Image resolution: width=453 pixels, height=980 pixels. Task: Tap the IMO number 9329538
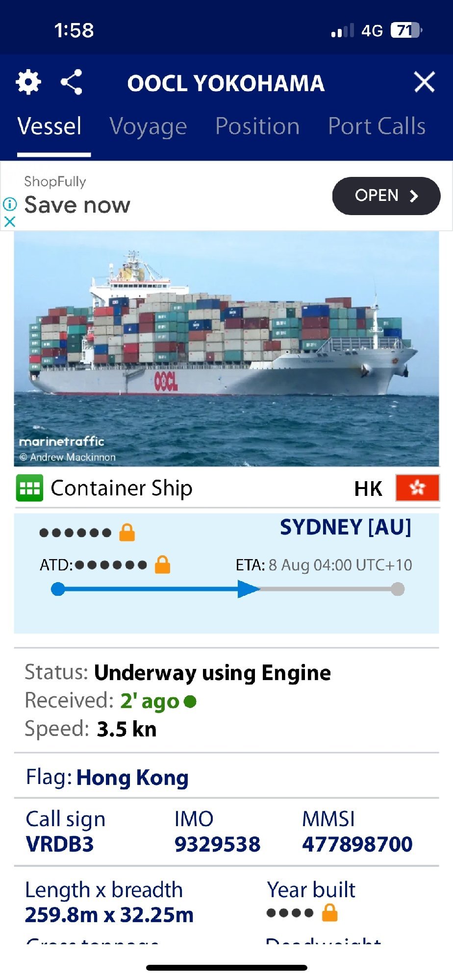click(x=217, y=844)
